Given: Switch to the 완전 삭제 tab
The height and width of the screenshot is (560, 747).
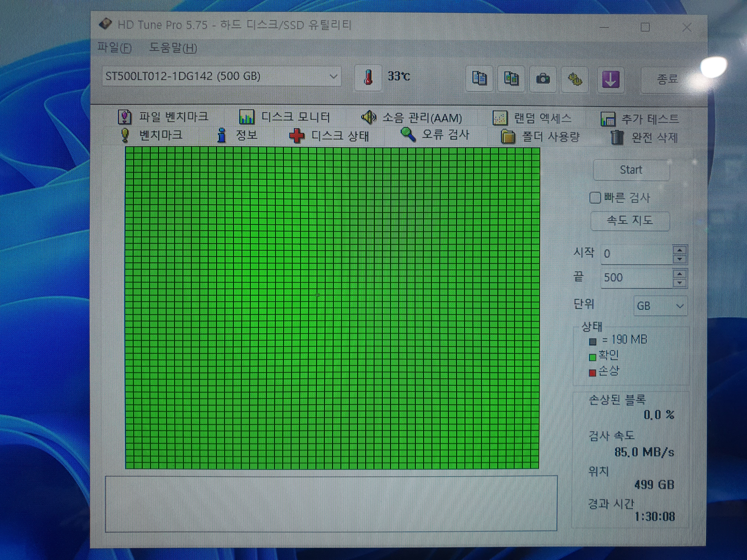Looking at the screenshot, I should 644,137.
